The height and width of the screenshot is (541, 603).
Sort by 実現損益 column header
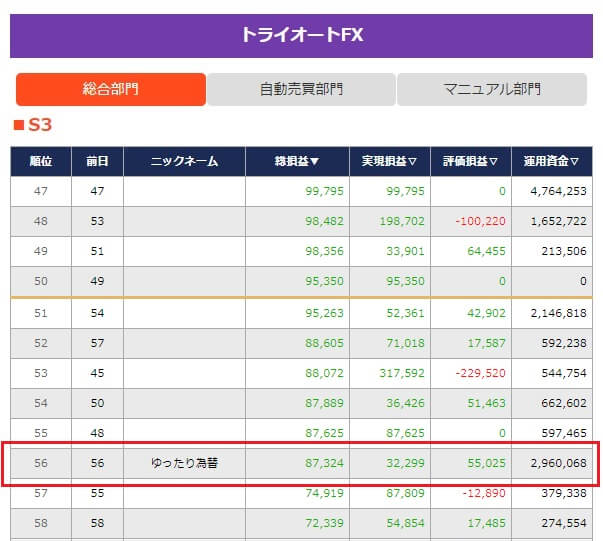[x=390, y=161]
